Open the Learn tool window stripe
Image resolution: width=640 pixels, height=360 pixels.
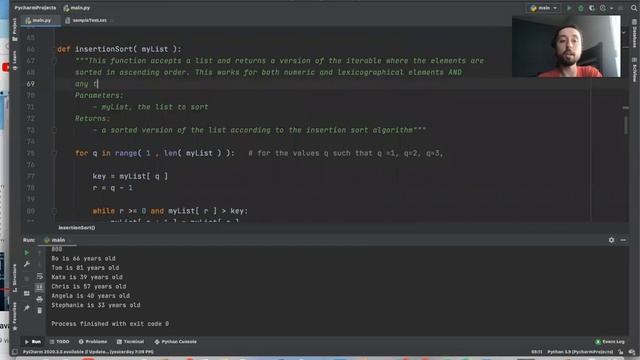point(15,60)
